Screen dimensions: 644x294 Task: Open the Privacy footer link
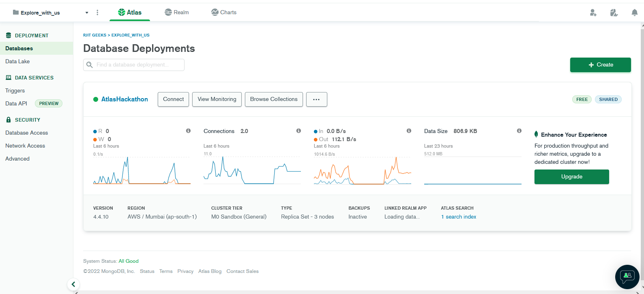(185, 271)
